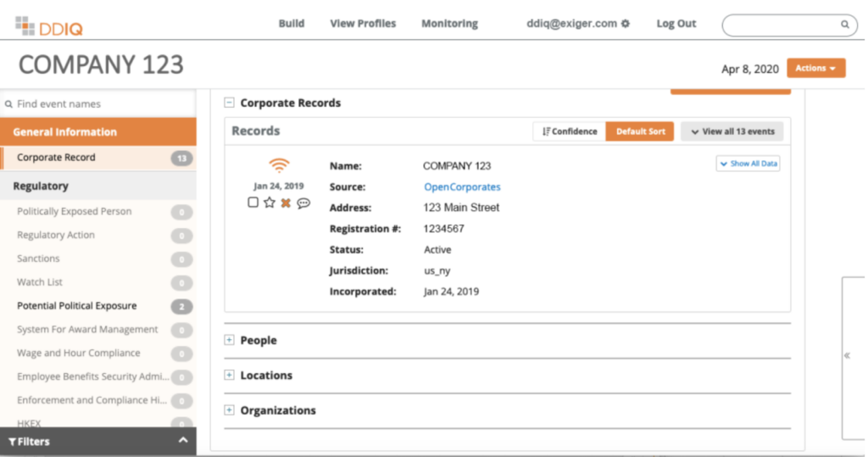Open the OpenCorporates source link
868x457 pixels.
(x=462, y=187)
